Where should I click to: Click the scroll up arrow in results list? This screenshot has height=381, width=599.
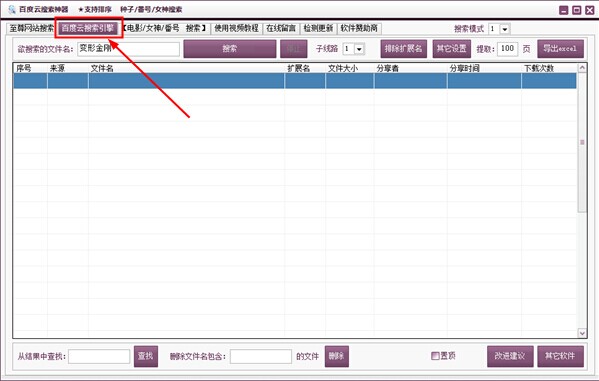coord(582,68)
